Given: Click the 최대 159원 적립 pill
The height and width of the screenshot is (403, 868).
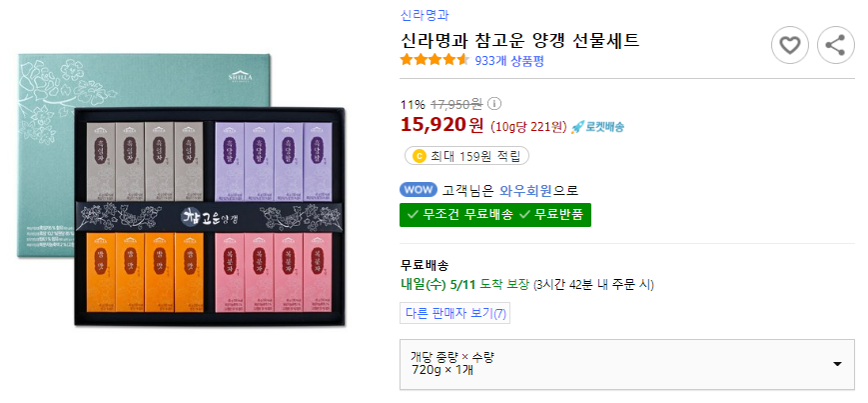Looking at the screenshot, I should pos(467,156).
